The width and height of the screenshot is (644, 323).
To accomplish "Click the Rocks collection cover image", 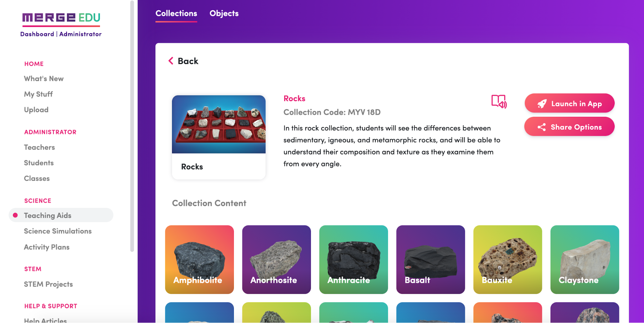I will tap(219, 124).
